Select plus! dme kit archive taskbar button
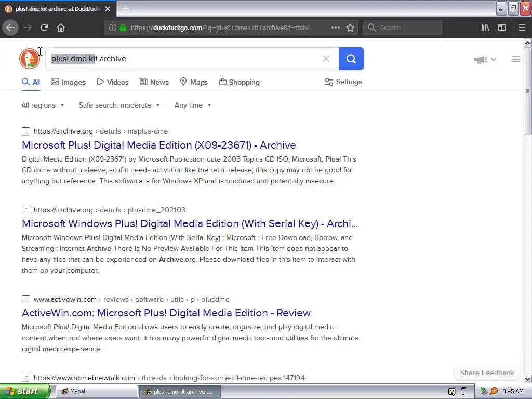The image size is (532, 399). pos(180,392)
